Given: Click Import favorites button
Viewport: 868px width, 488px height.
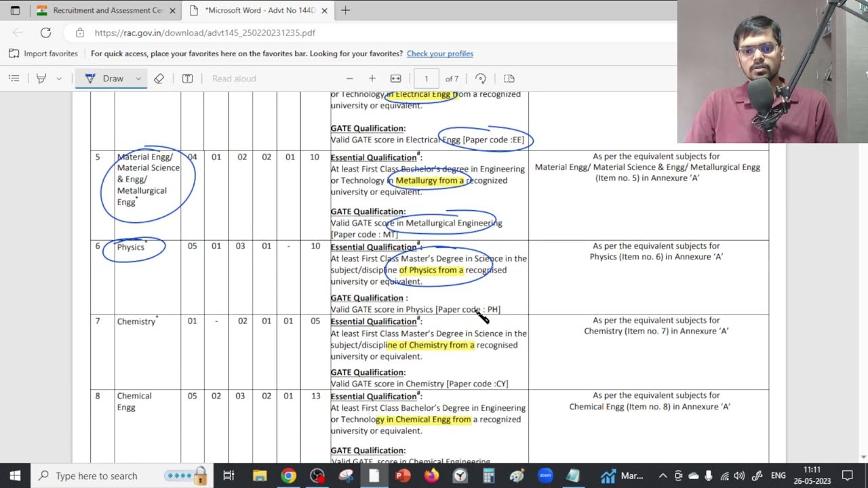Looking at the screenshot, I should 43,54.
